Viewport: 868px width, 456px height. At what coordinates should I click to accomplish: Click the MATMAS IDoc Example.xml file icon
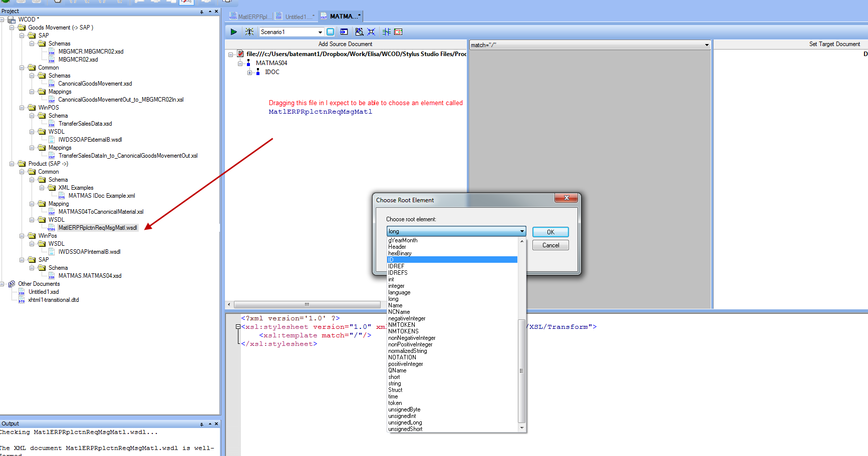coord(62,196)
